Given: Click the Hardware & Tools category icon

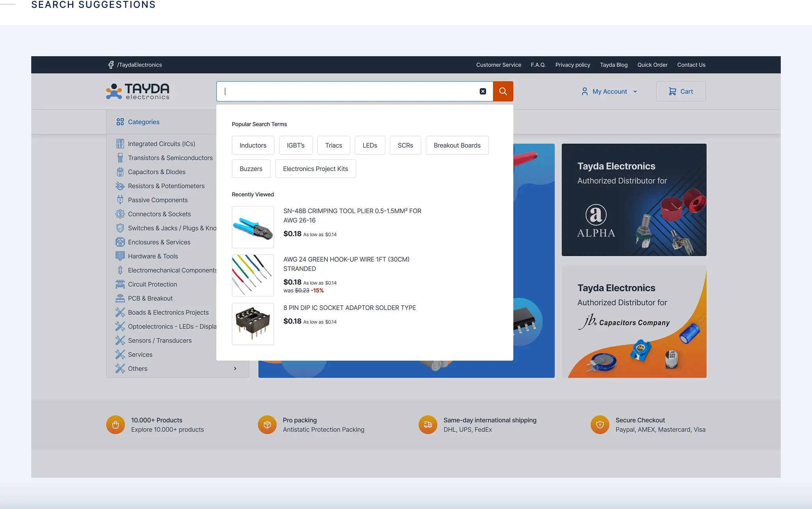Looking at the screenshot, I should [120, 256].
